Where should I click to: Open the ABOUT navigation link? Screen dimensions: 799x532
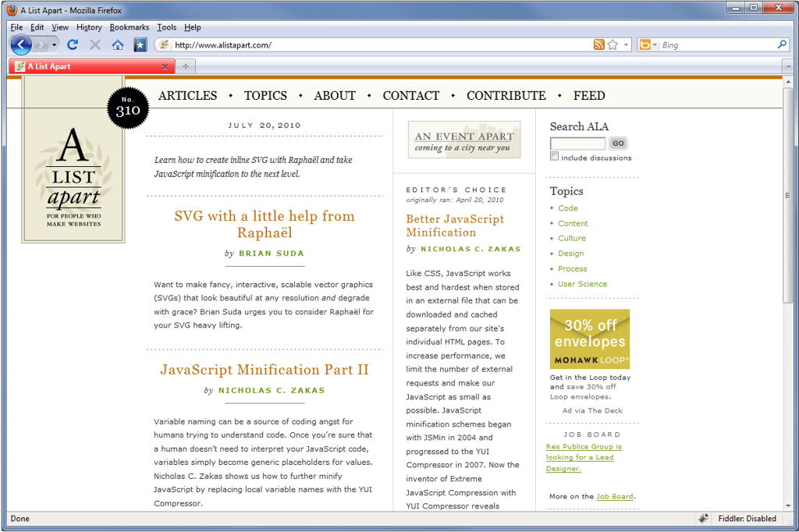point(335,96)
